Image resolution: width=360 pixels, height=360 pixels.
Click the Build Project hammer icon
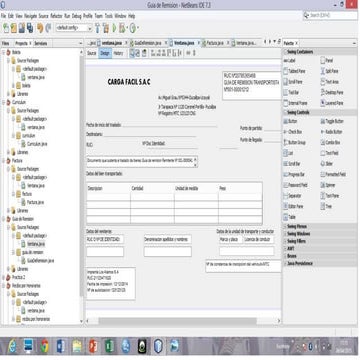pos(97,28)
